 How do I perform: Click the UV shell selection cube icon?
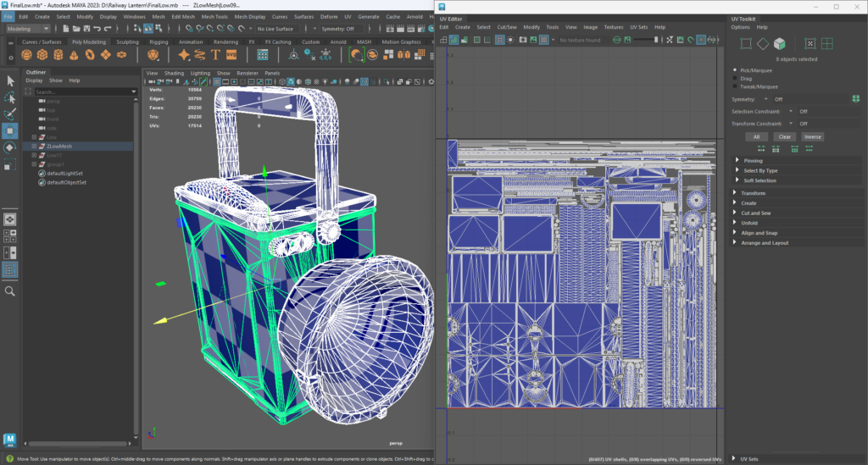tap(779, 43)
